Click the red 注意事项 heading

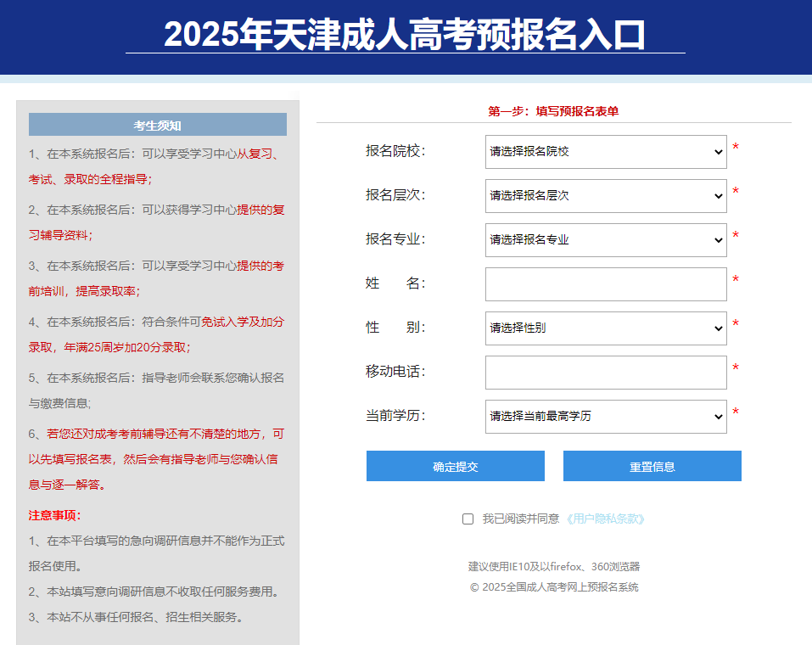pos(54,515)
